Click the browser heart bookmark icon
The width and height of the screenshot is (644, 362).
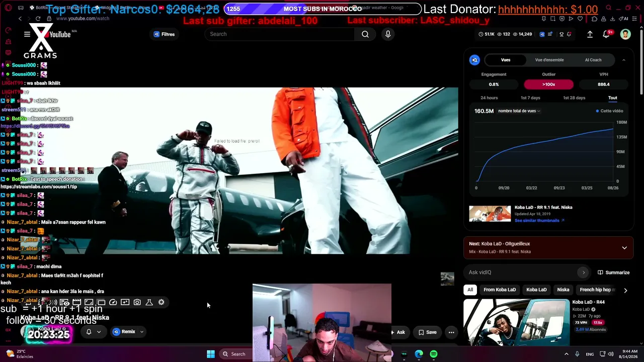coord(580,19)
